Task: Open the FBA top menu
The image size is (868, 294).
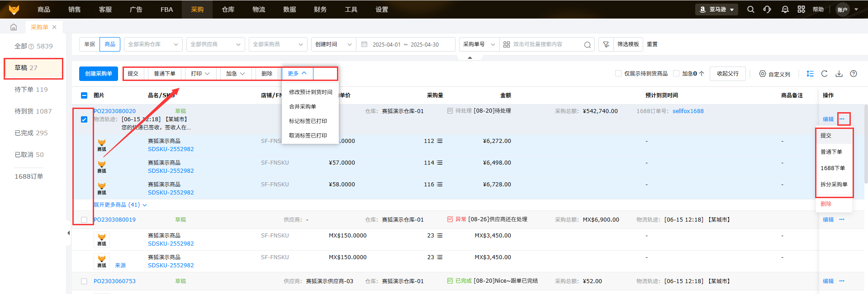Action: tap(166, 9)
